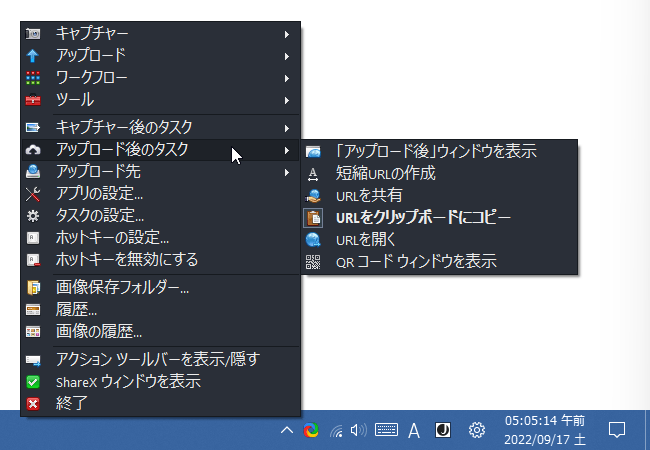Choose 終了 to exit ShareX
650x450 pixels.
160,403
